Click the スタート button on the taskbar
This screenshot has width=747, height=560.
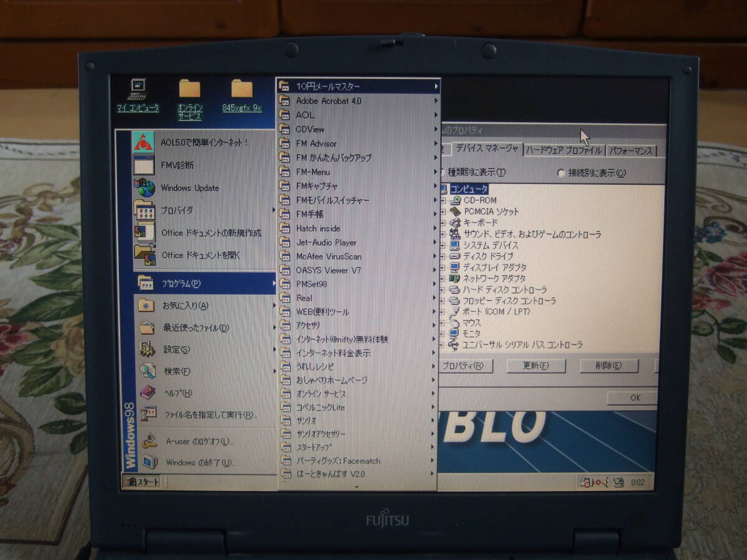click(x=142, y=482)
